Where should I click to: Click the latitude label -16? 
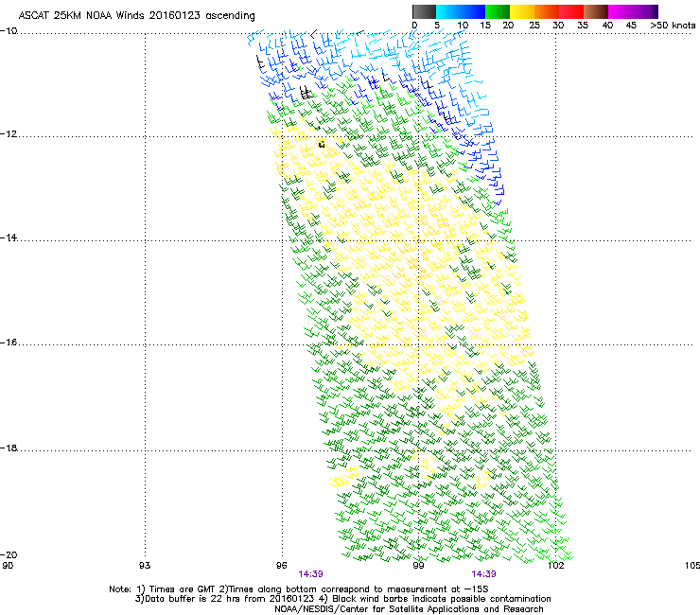(9, 343)
